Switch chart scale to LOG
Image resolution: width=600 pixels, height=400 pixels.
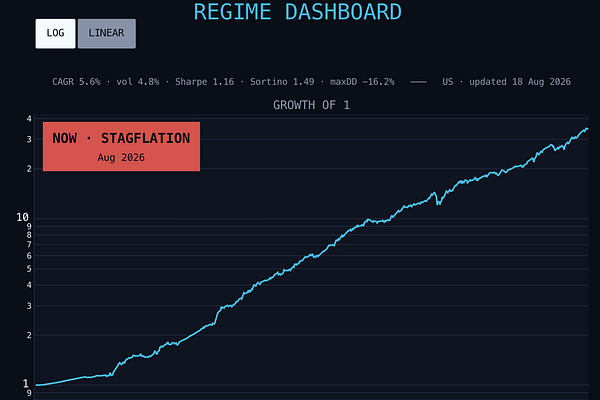tap(55, 34)
